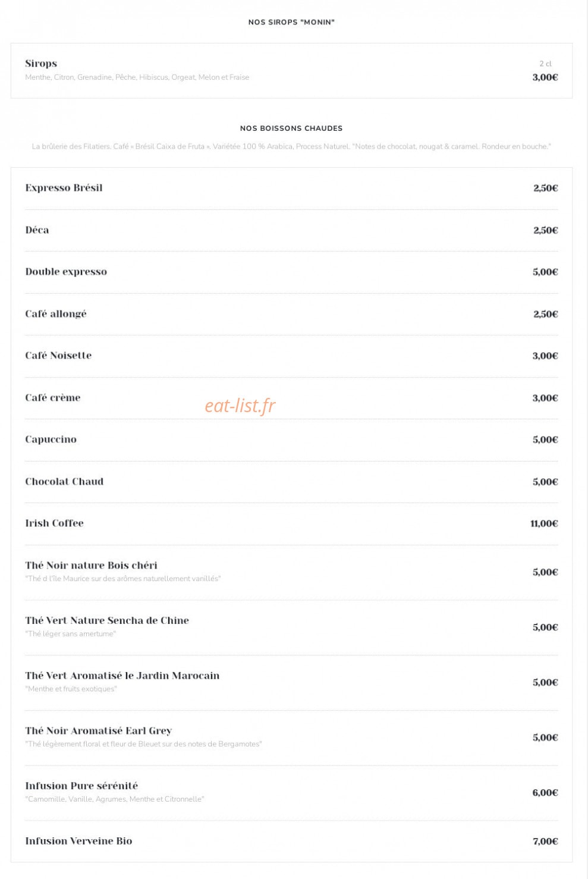Select Infusion Verveine Bio item
Screen dimensions: 588x879
coord(291,841)
